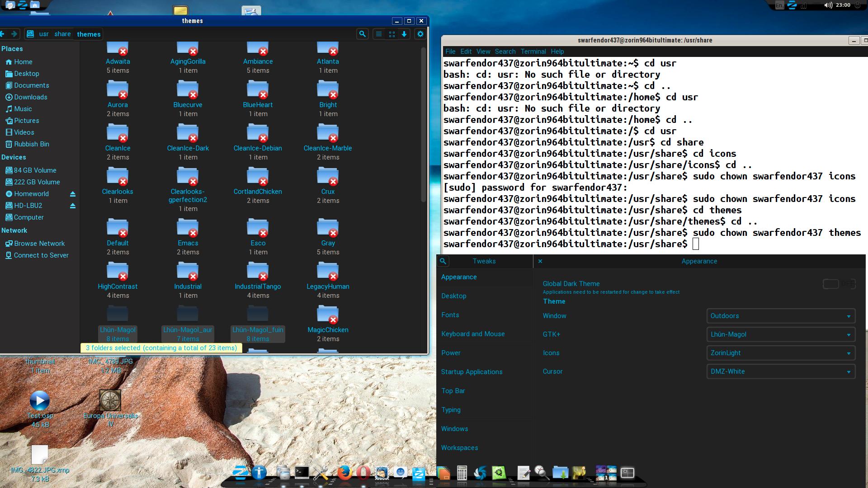Open the Cursor theme dropdown

point(780,371)
